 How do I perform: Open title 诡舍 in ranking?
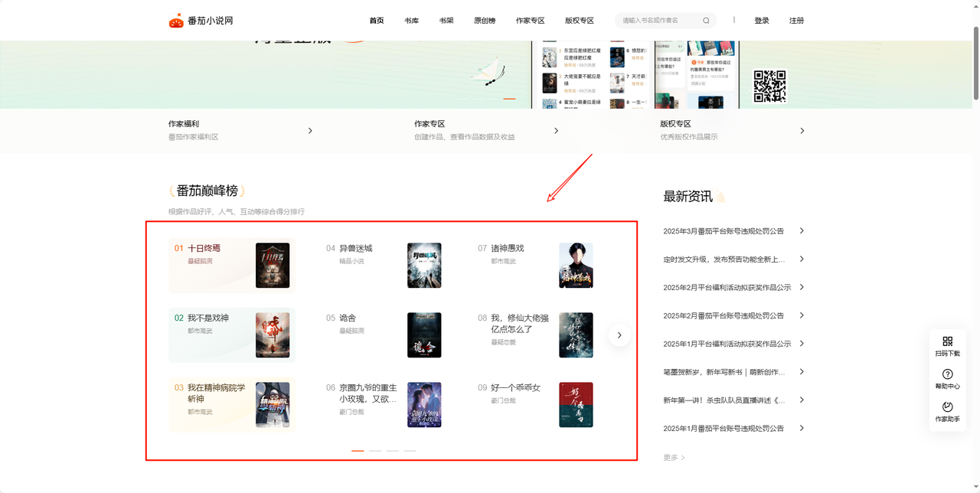pos(348,318)
